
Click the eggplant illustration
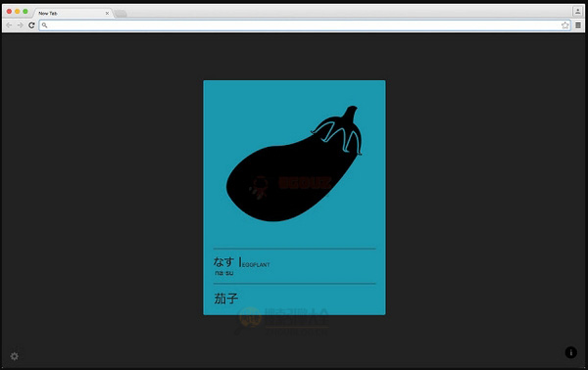click(294, 163)
